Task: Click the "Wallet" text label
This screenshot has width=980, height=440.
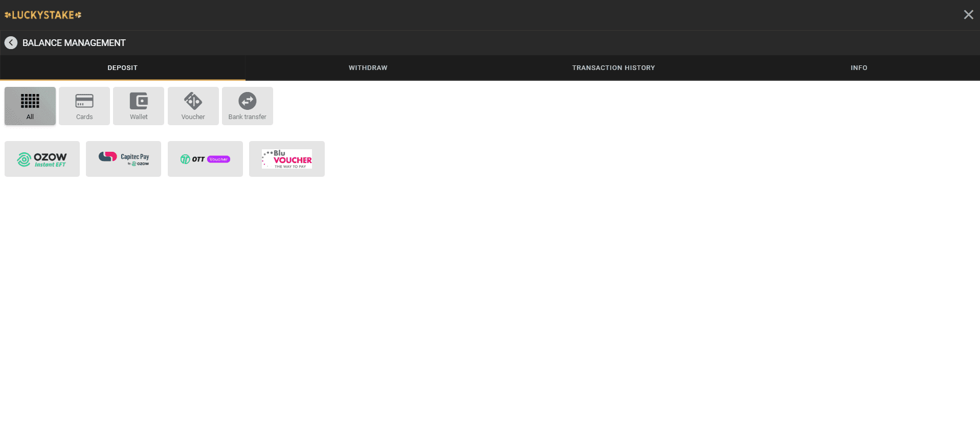Action: pos(139,117)
